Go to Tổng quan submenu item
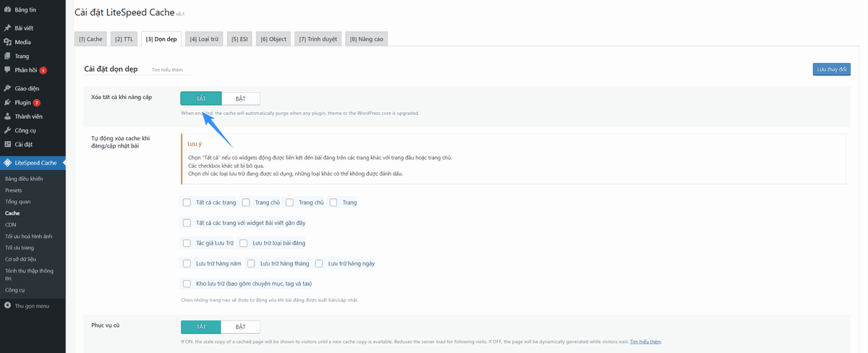The height and width of the screenshot is (353, 868). click(18, 201)
